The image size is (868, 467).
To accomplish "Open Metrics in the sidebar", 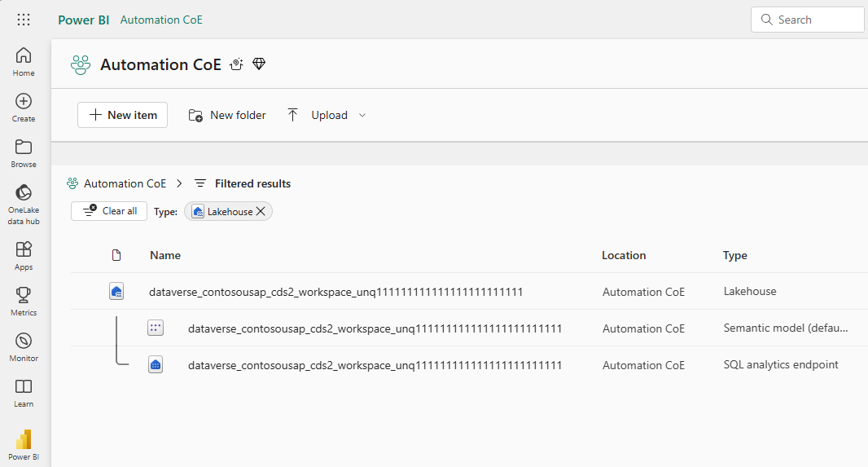I will 24,302.
